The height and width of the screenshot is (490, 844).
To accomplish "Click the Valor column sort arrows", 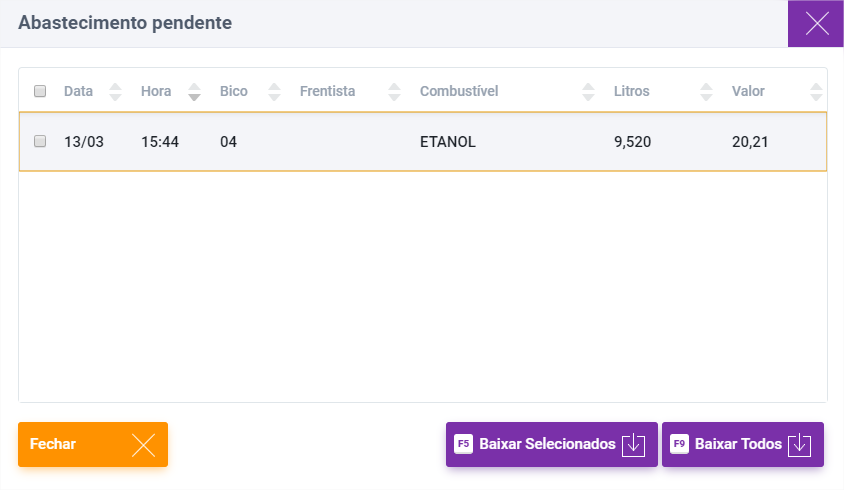I will pos(816,92).
